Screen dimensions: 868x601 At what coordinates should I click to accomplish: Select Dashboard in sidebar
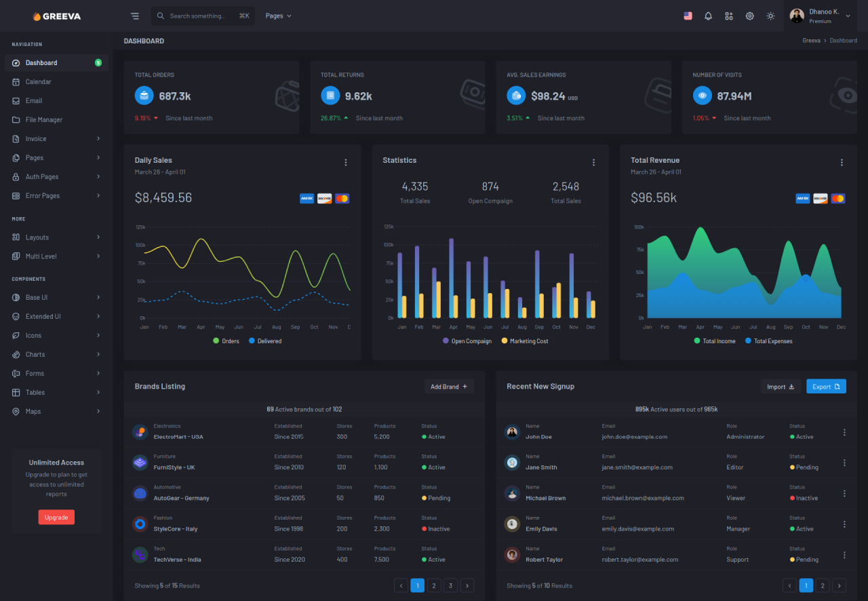click(x=56, y=62)
